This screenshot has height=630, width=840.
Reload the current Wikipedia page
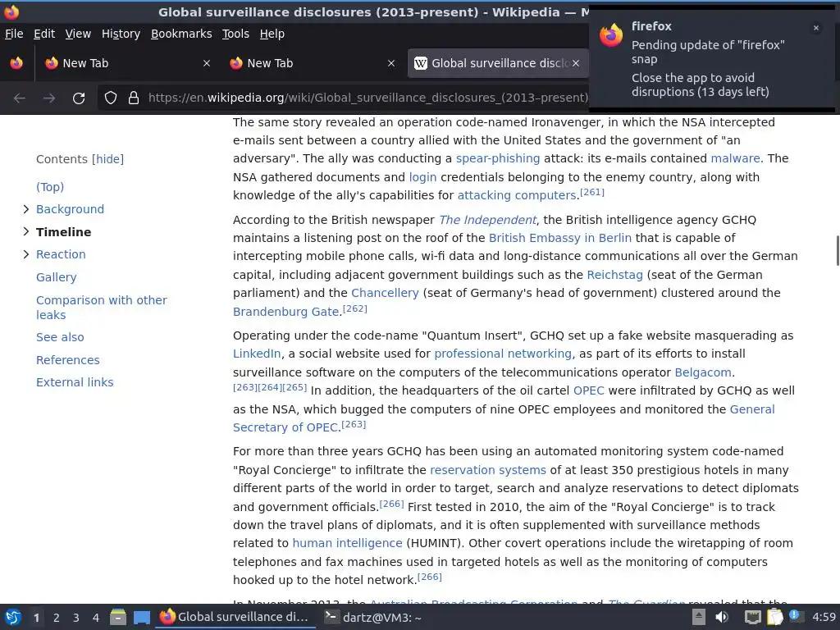pyautogui.click(x=79, y=98)
